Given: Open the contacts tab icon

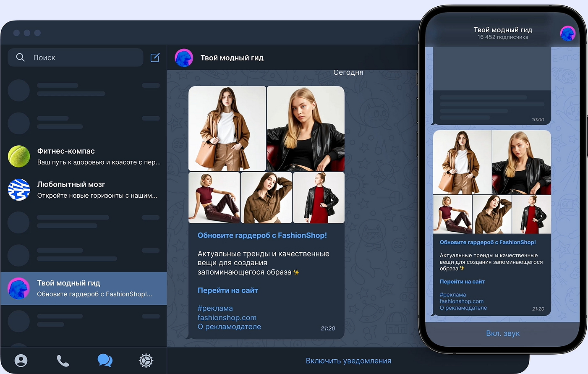Looking at the screenshot, I should (x=21, y=361).
